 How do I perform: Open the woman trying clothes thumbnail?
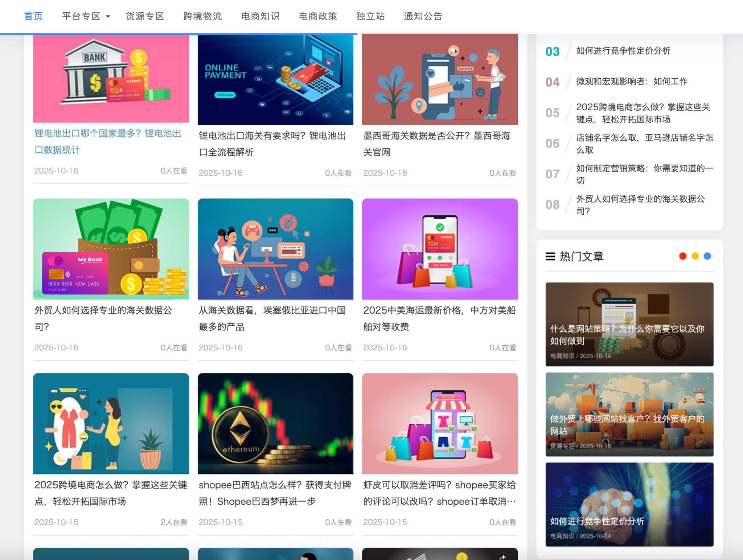click(111, 423)
